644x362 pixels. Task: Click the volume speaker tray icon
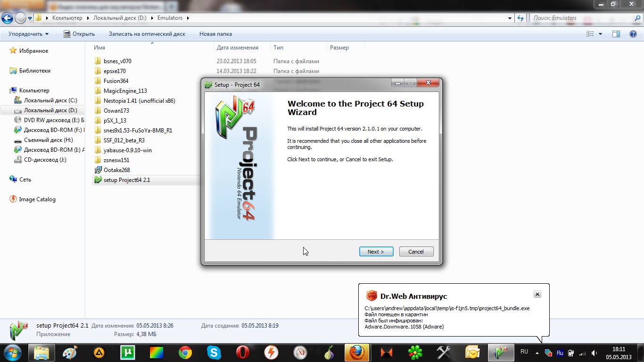[x=594, y=353]
